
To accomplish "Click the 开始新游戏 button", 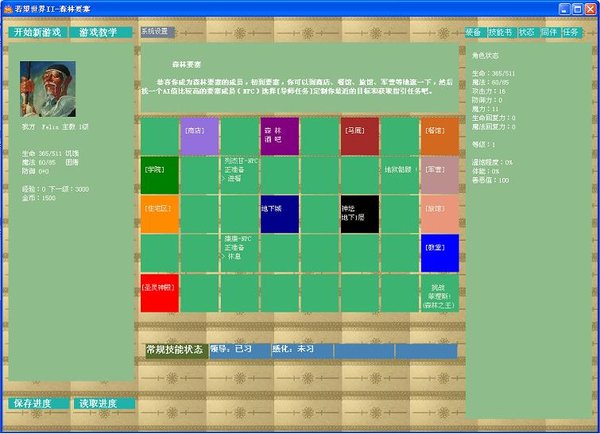I will (x=38, y=33).
